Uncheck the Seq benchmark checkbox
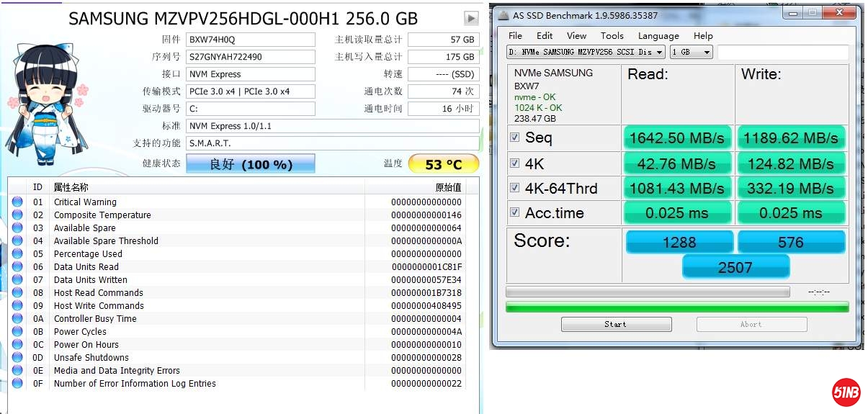Viewport: 868px width, 414px height. tap(514, 138)
